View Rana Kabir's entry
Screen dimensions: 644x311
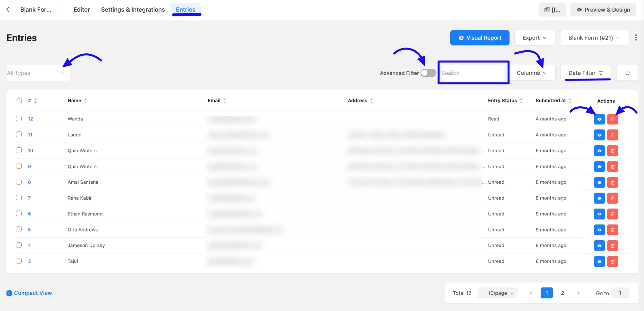(x=599, y=198)
